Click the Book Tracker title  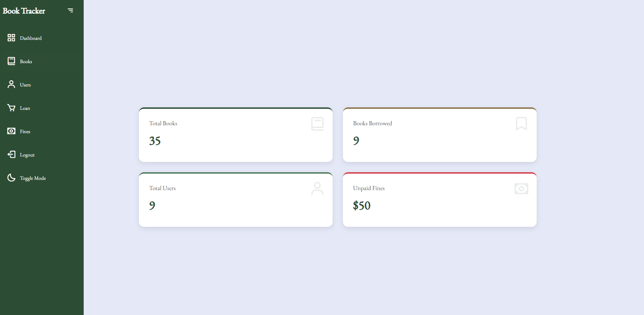(24, 11)
